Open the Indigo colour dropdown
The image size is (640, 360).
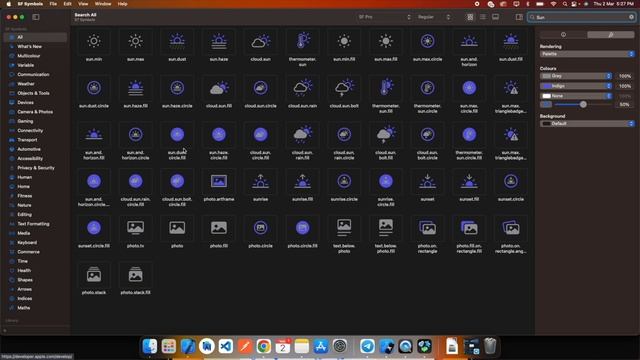pos(576,86)
